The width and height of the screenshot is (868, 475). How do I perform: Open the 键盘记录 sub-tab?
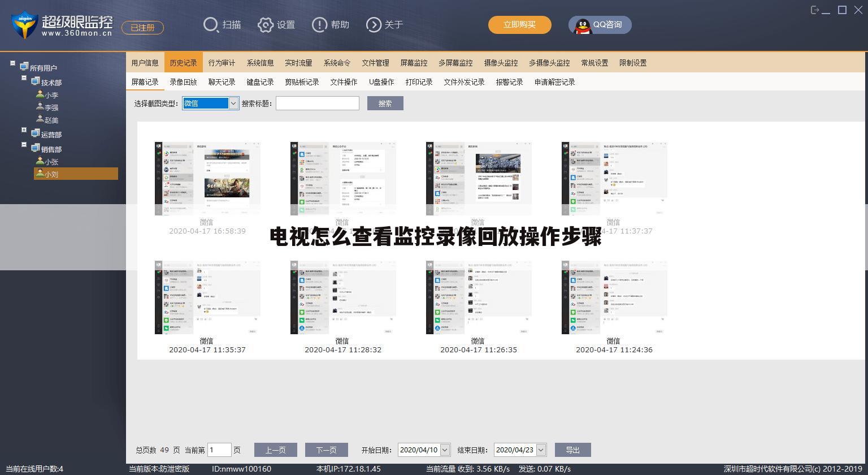tap(261, 82)
